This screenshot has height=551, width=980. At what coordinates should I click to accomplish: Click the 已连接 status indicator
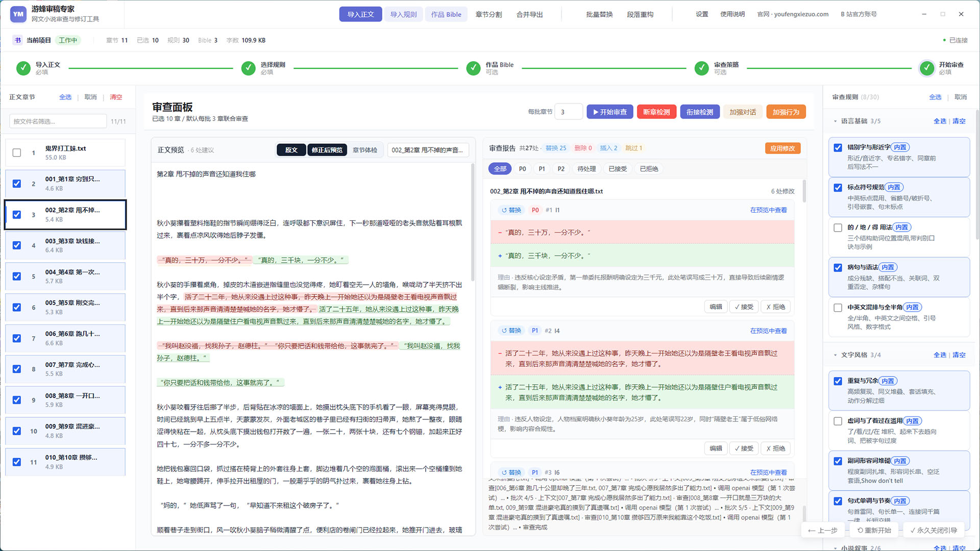click(x=955, y=40)
